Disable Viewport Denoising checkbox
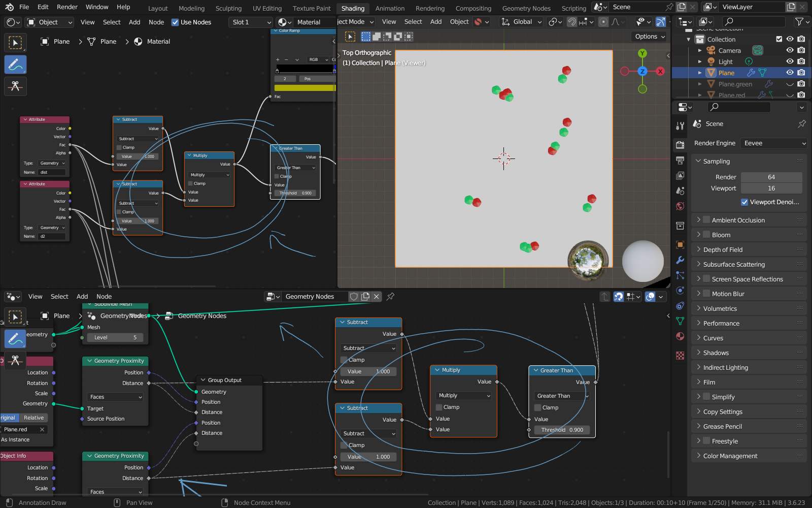Screen dimensions: 812x508 tap(745, 202)
